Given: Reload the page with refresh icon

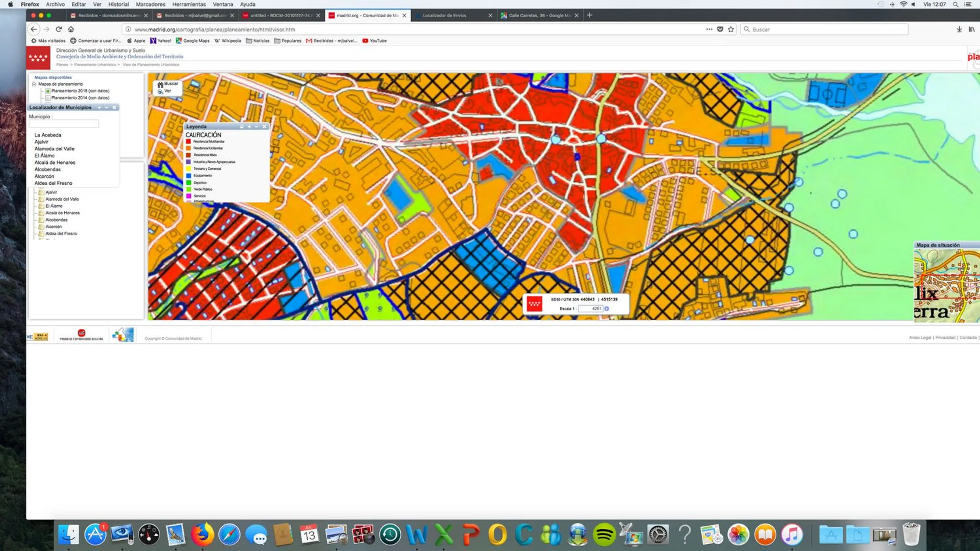Looking at the screenshot, I should pos(58,29).
